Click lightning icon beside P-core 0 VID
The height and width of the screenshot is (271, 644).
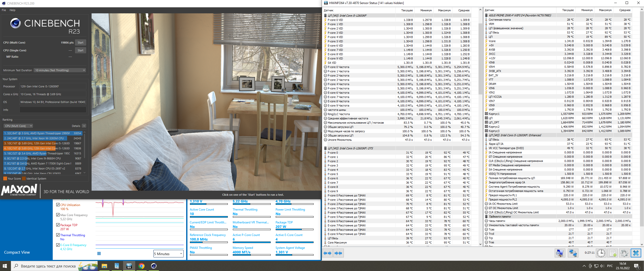coord(325,20)
